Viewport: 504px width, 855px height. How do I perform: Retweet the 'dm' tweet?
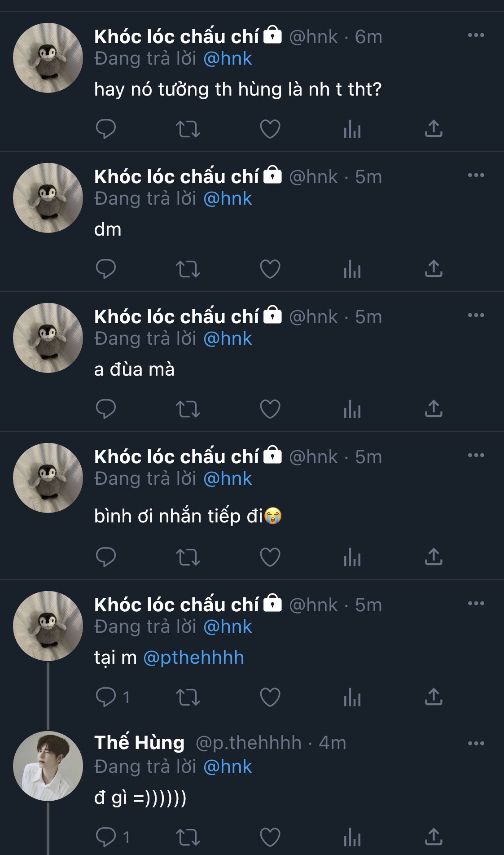188,269
